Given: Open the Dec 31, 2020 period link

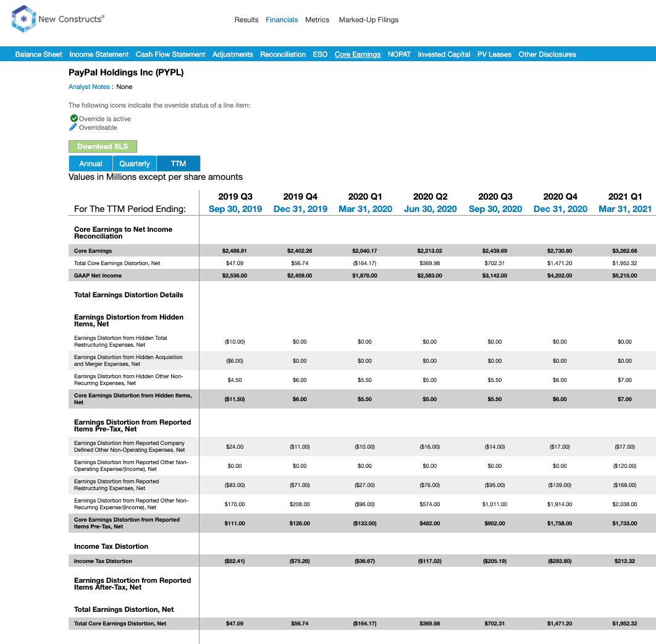Looking at the screenshot, I should point(560,209).
